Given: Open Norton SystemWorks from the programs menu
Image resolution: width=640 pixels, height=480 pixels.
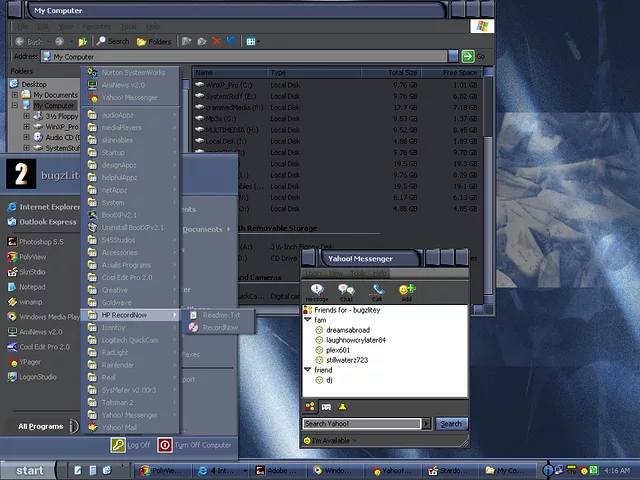Looking at the screenshot, I should (x=133, y=72).
